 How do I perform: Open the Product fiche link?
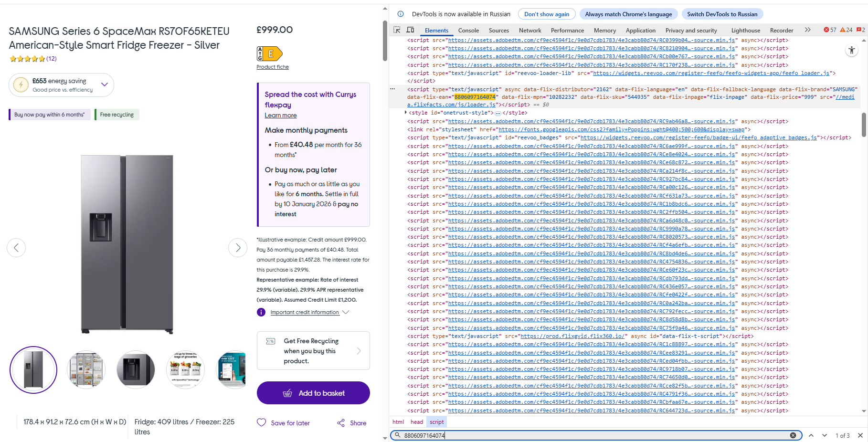pyautogui.click(x=273, y=67)
